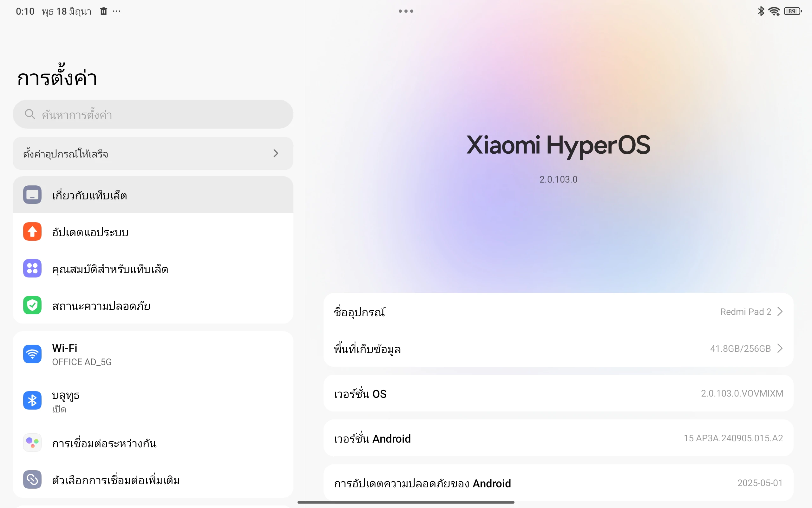Tap date พุธ 18 มิถุนา in status bar
Viewport: 812px width, 508px height.
coord(67,11)
